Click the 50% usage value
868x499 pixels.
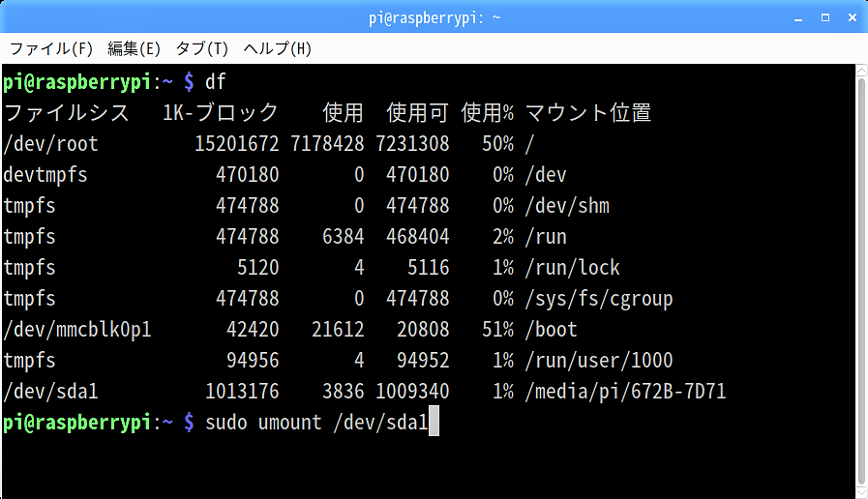[x=497, y=144]
